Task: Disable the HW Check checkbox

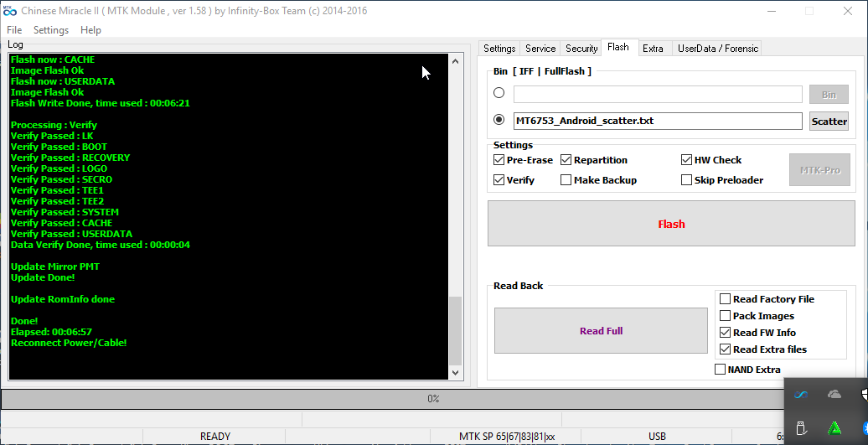Action: coord(686,160)
